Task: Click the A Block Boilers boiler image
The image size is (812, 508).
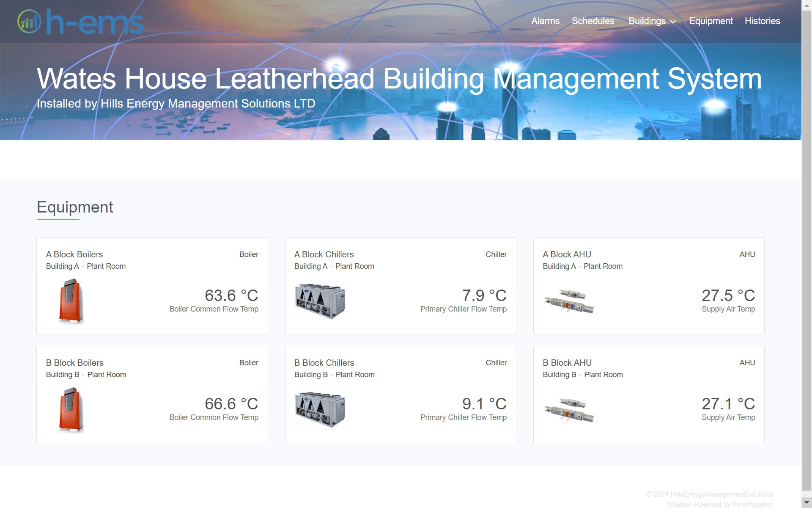Action: click(71, 301)
